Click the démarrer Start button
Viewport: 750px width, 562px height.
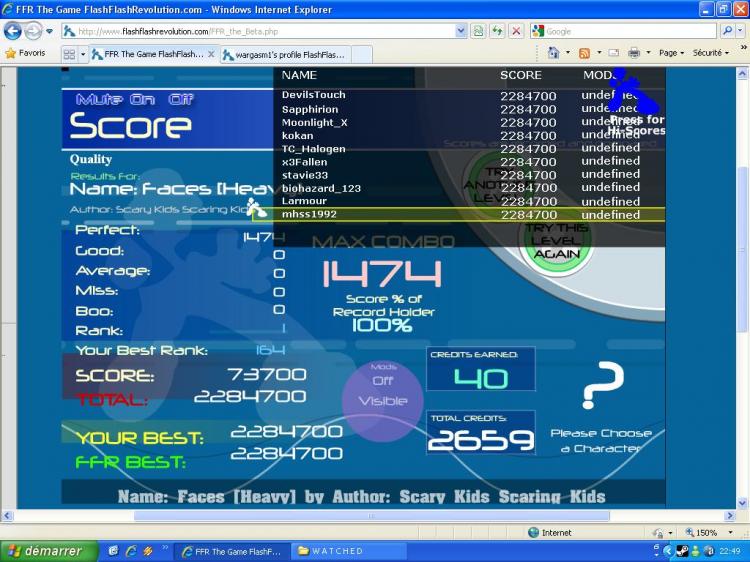click(x=47, y=551)
